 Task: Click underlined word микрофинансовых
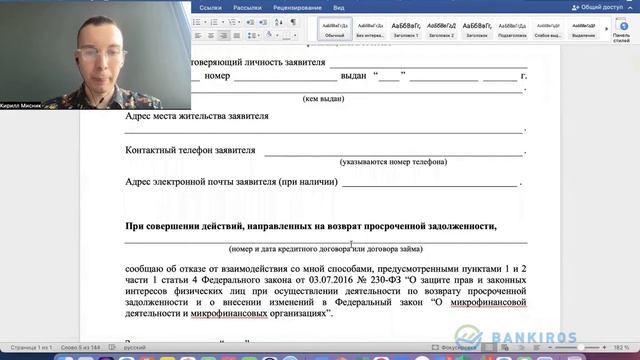229,313
